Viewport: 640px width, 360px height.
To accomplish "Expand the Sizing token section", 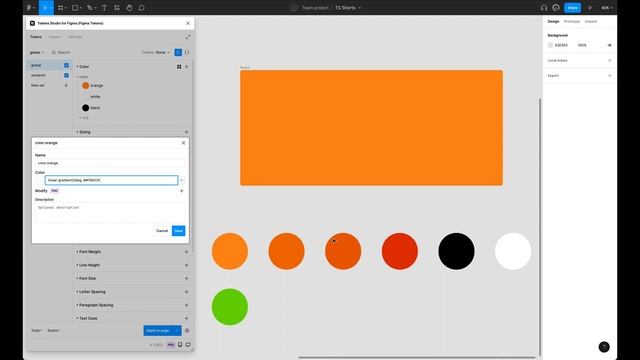I will tap(83, 132).
